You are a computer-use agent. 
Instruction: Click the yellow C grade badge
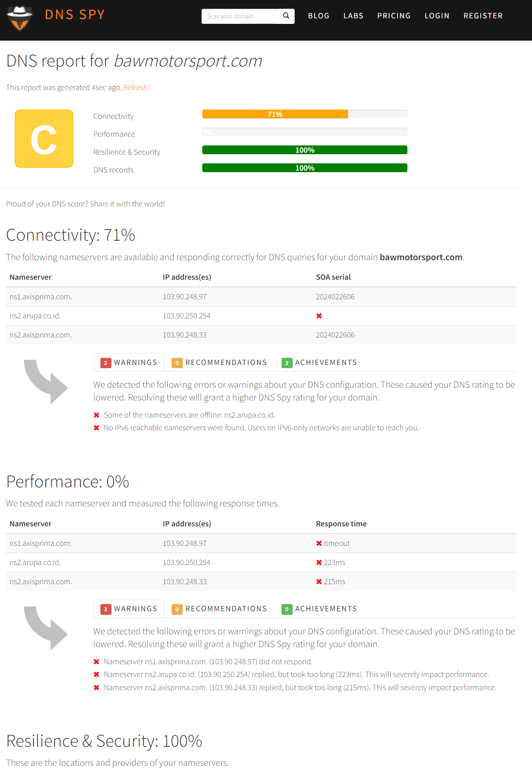pos(44,138)
